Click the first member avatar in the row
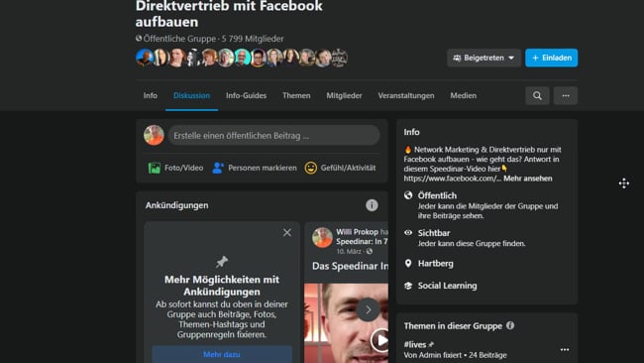Screen dimensions: 644x363 pos(145,58)
